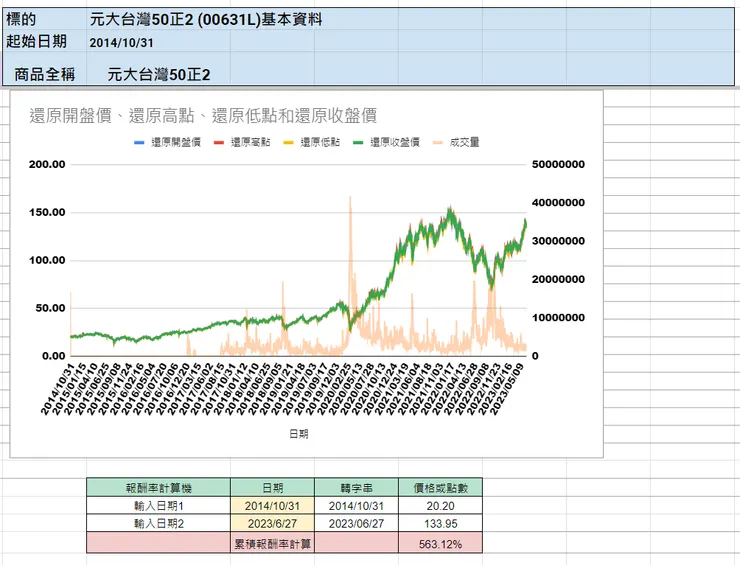Click the 40000000 right axis label

(x=558, y=202)
